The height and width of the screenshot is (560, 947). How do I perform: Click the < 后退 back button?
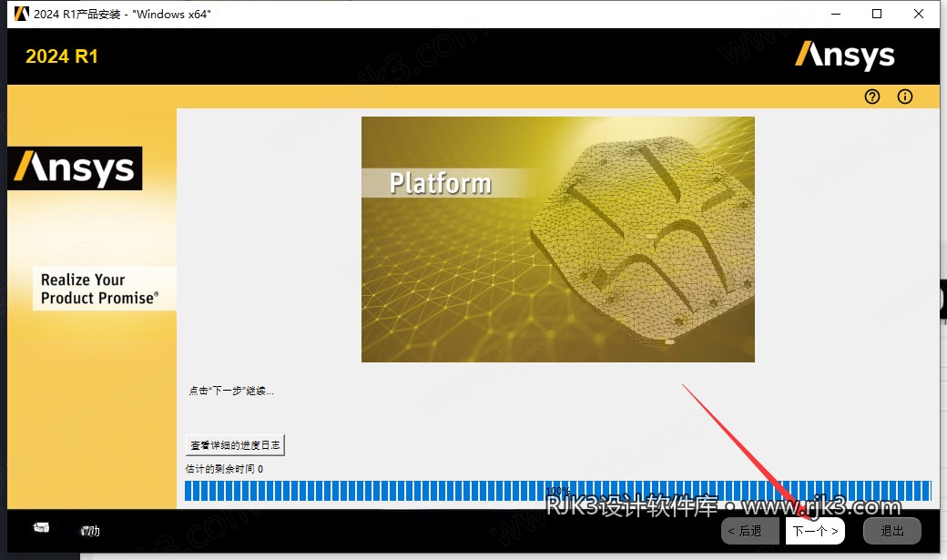750,531
